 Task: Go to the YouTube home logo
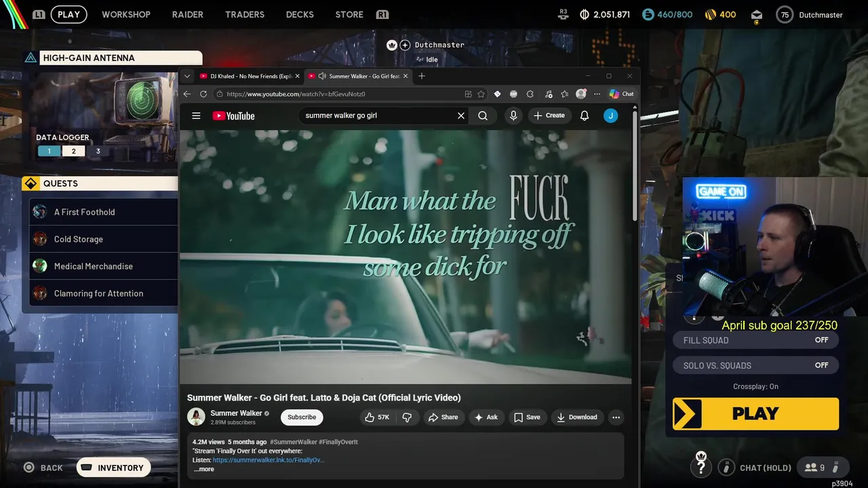click(233, 116)
